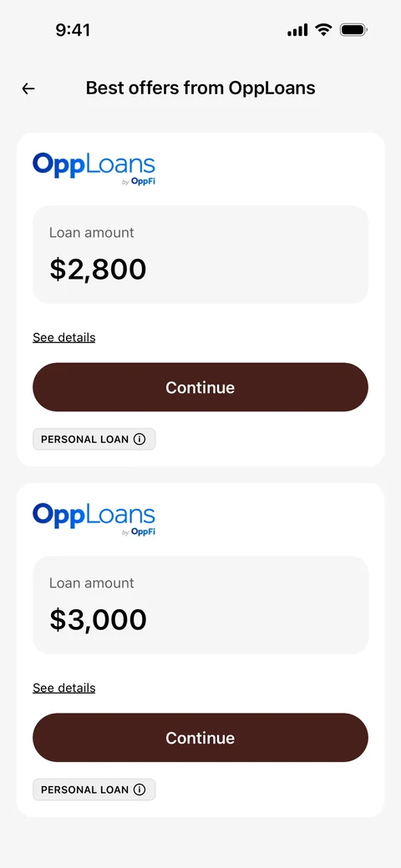Tap the $3,000 amount text

click(x=98, y=620)
